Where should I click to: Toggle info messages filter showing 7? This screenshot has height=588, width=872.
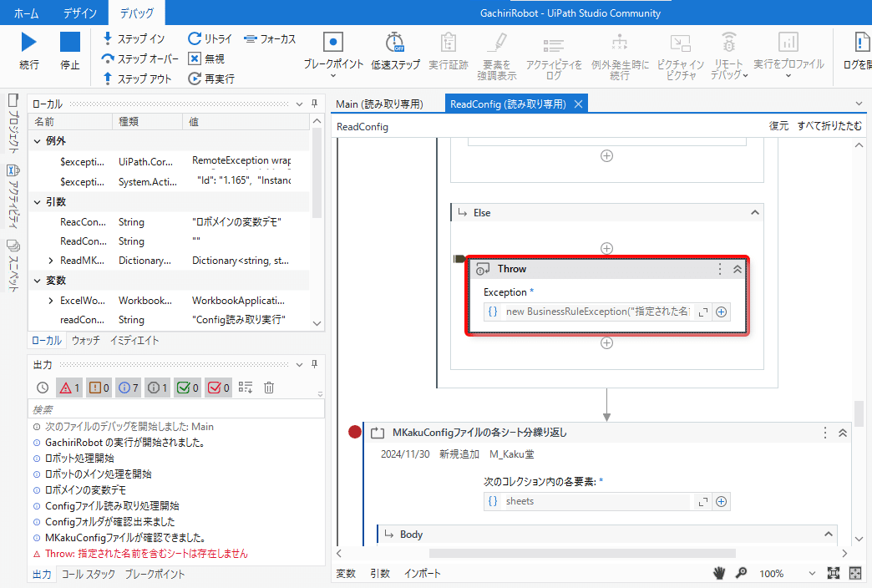129,388
